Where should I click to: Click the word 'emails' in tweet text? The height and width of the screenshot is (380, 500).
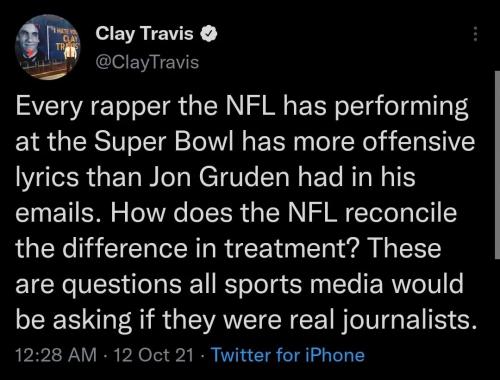click(55, 213)
